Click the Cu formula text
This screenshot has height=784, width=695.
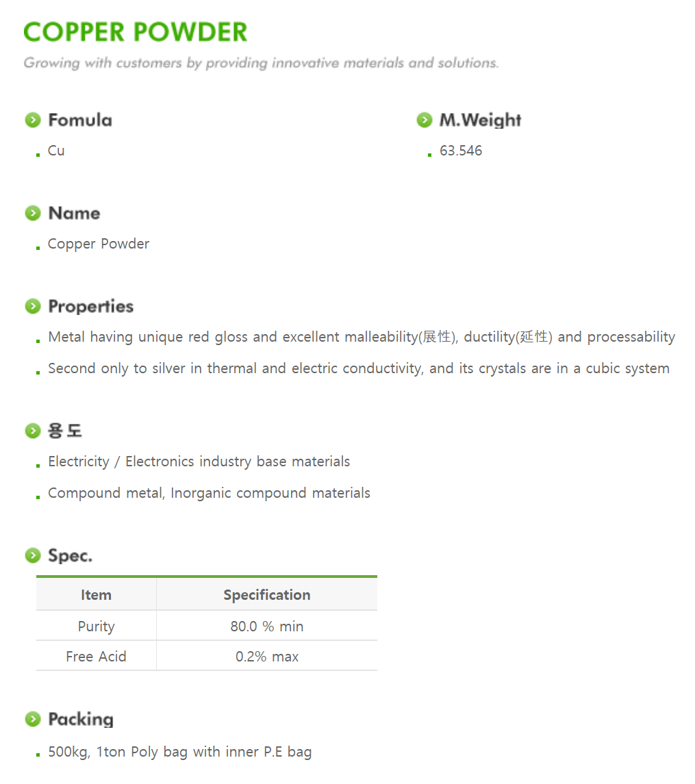(56, 151)
